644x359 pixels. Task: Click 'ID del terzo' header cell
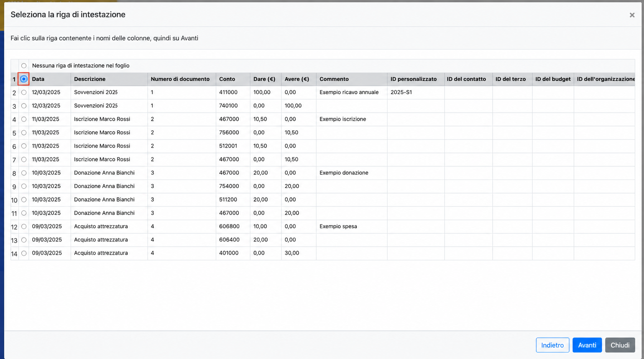pos(513,79)
